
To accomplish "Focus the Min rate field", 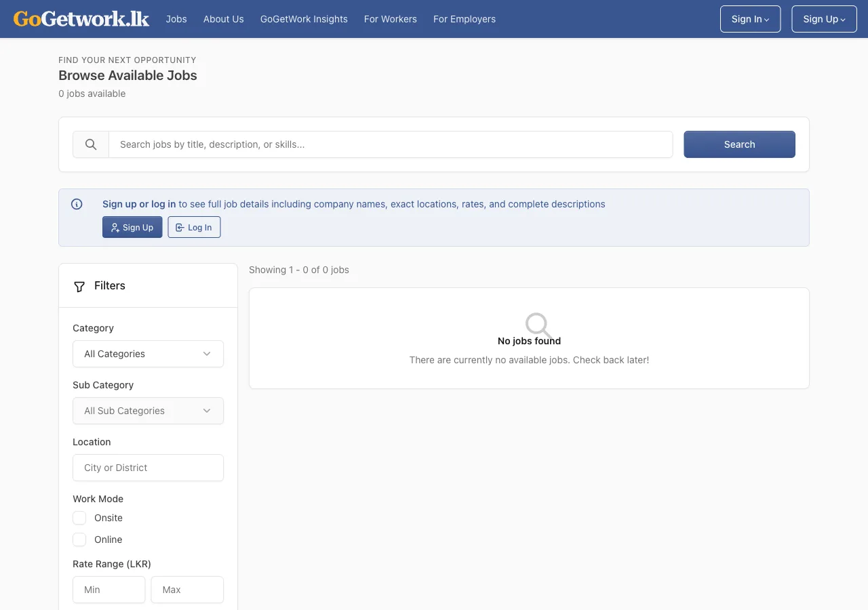I will (108, 590).
